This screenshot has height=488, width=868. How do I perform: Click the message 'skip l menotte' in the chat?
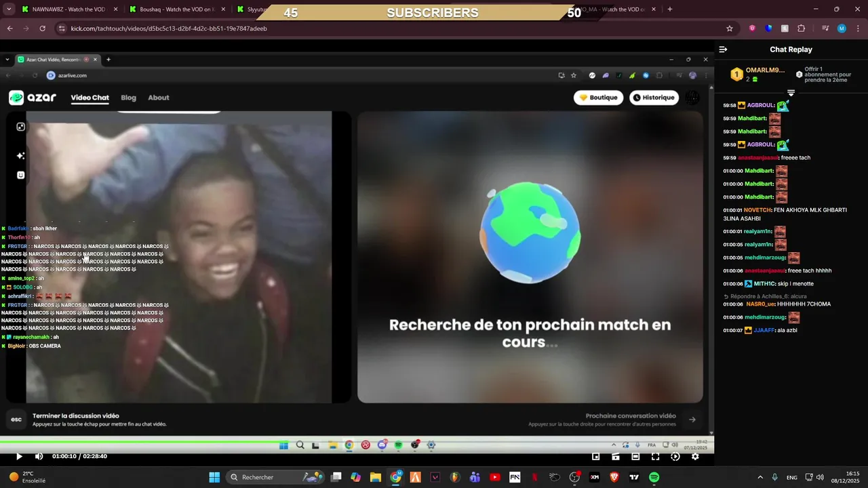click(x=796, y=284)
